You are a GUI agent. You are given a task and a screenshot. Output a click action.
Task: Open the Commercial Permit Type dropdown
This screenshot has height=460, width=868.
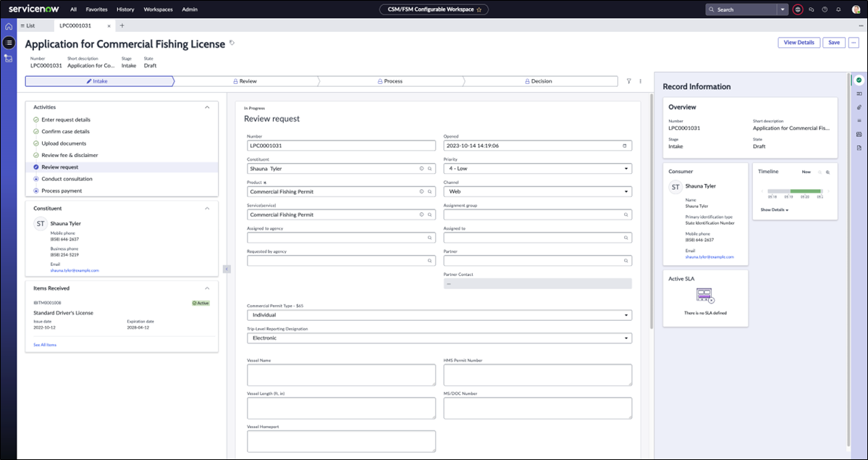coord(439,315)
